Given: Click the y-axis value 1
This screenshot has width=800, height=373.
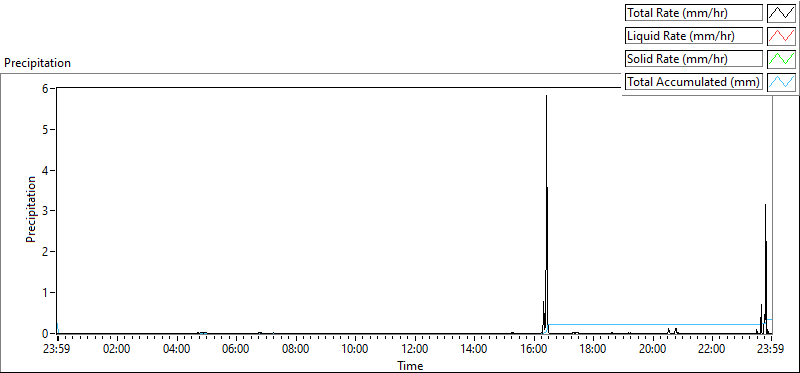Looking at the screenshot, I should pos(45,292).
